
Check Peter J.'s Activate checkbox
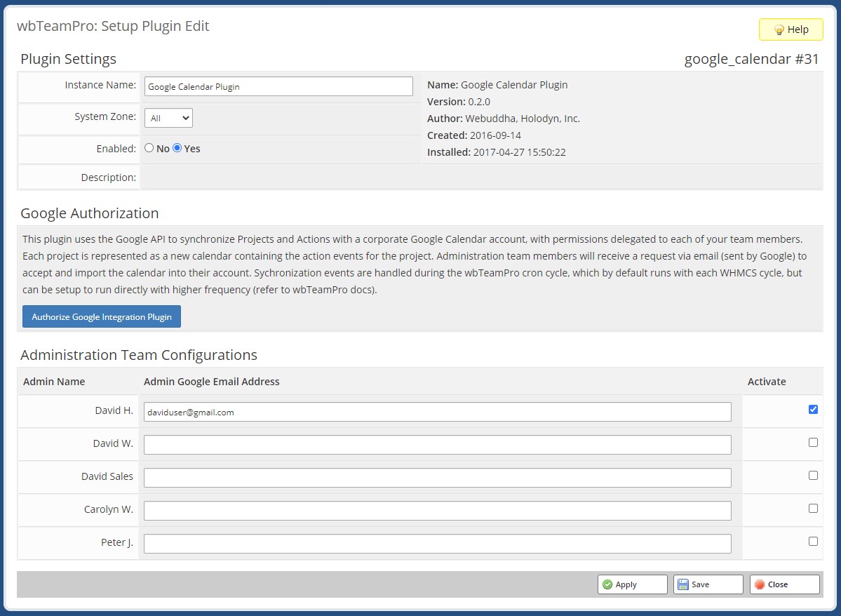pos(813,541)
